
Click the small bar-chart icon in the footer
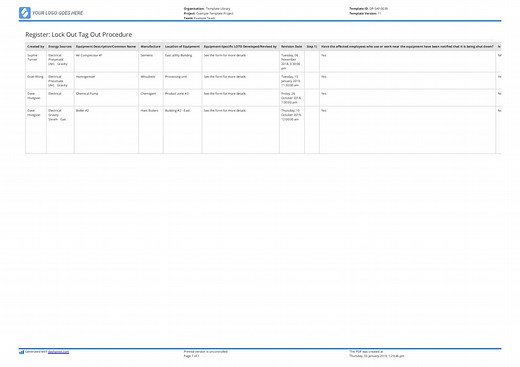(21, 352)
